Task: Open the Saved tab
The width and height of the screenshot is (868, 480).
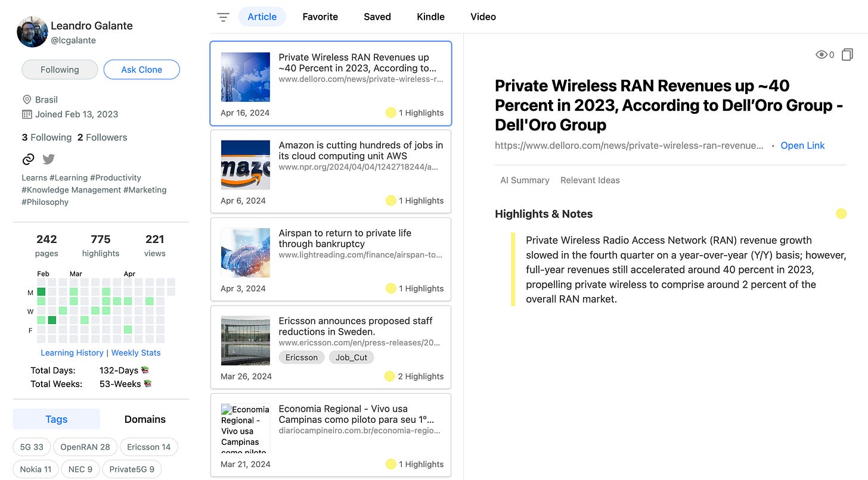Action: 377,17
